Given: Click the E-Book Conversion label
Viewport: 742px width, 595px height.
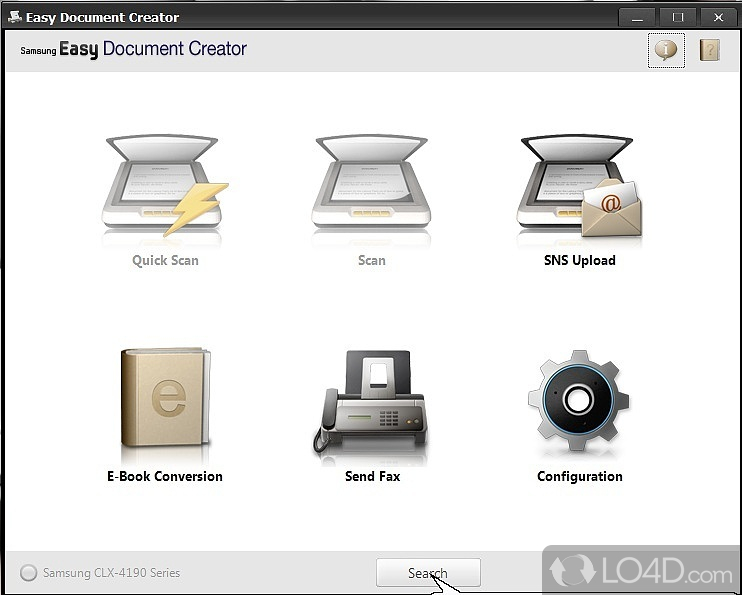Looking at the screenshot, I should 165,476.
